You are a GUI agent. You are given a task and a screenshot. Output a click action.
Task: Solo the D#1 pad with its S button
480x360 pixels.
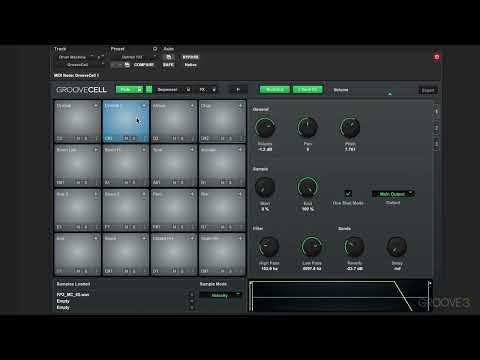[x=230, y=271]
